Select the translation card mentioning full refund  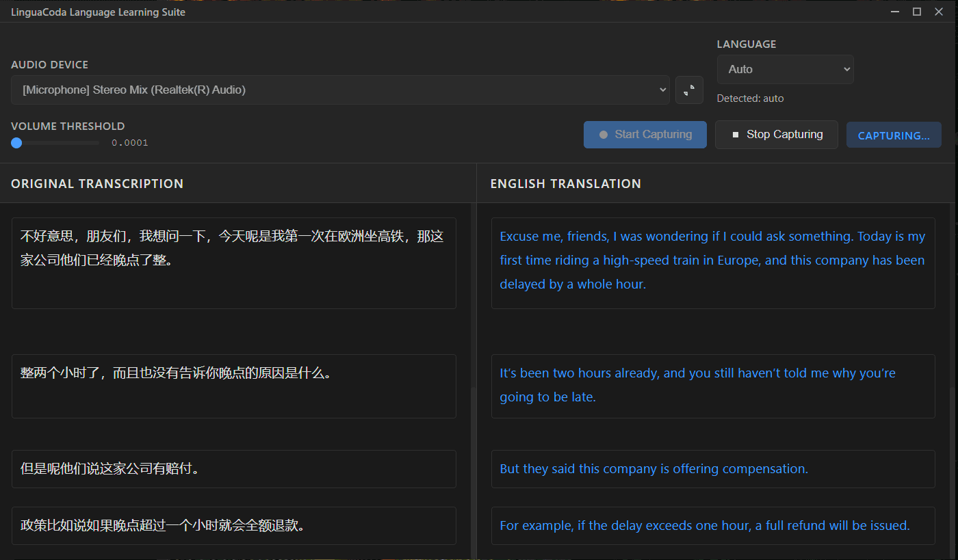(x=713, y=525)
